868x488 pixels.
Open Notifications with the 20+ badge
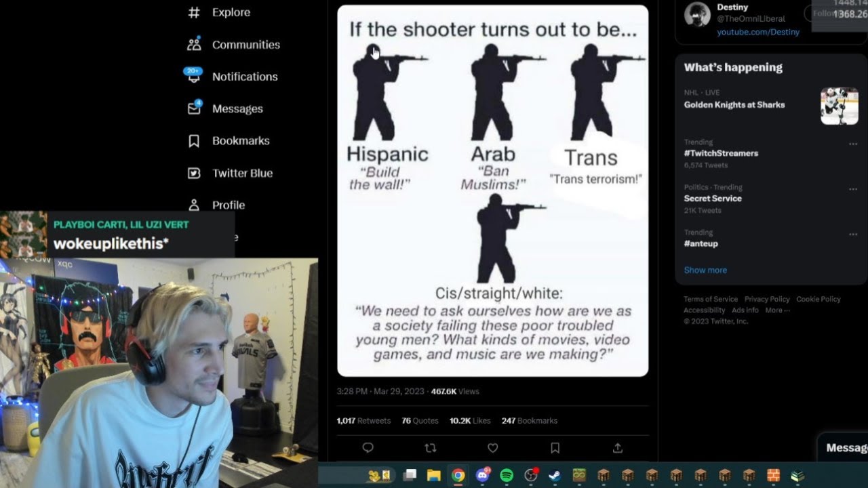[x=232, y=77]
